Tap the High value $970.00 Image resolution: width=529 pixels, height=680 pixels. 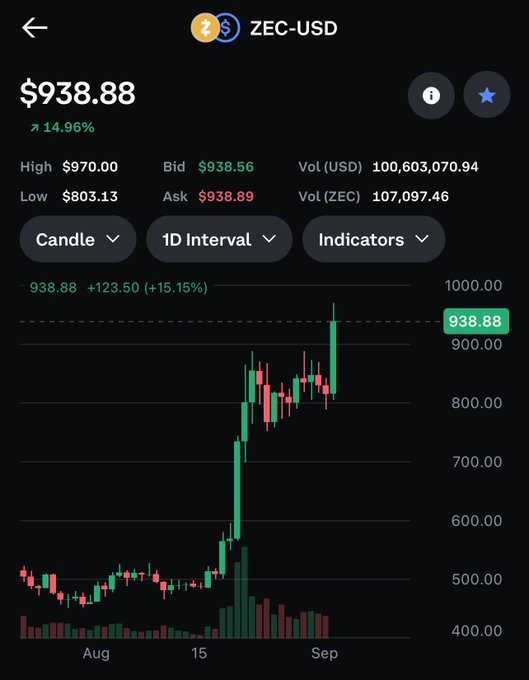point(90,167)
